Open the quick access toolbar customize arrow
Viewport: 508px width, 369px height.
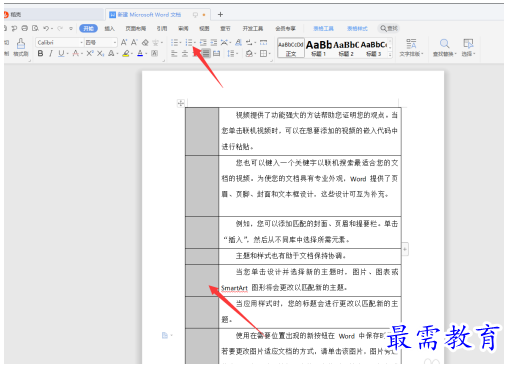click(71, 28)
